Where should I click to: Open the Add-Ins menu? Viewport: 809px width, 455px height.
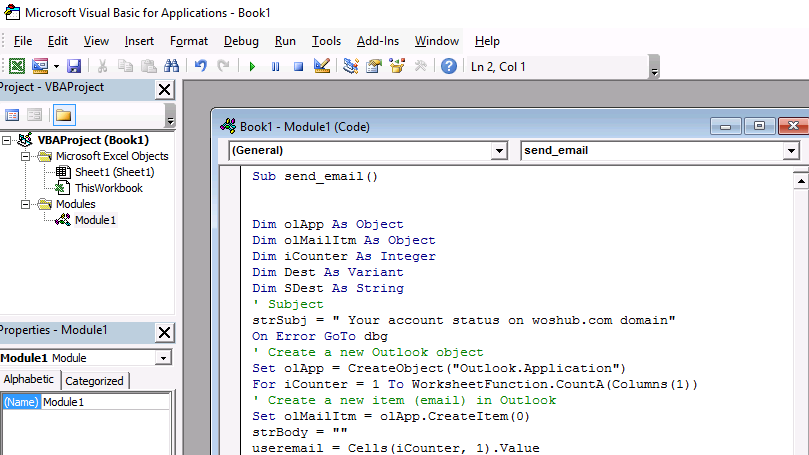pyautogui.click(x=378, y=41)
